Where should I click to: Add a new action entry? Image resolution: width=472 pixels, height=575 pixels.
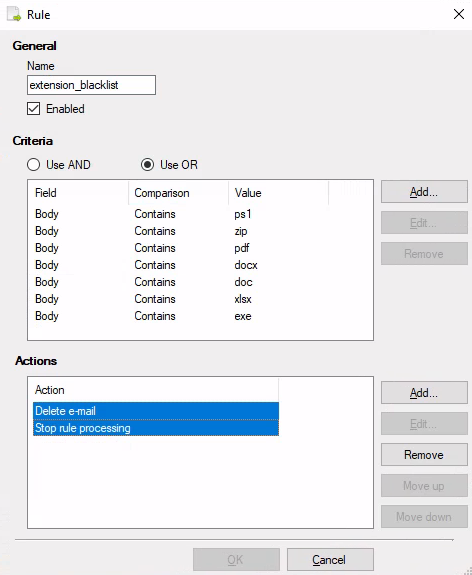pos(424,393)
